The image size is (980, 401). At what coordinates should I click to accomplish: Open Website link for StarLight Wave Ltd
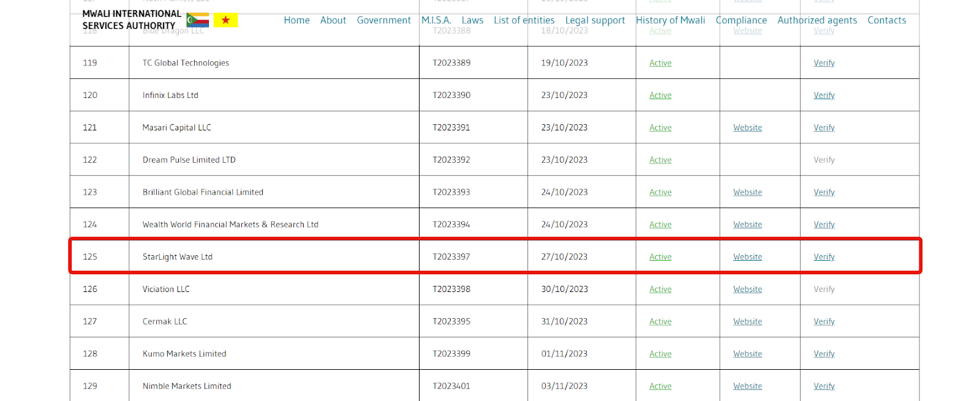point(748,257)
